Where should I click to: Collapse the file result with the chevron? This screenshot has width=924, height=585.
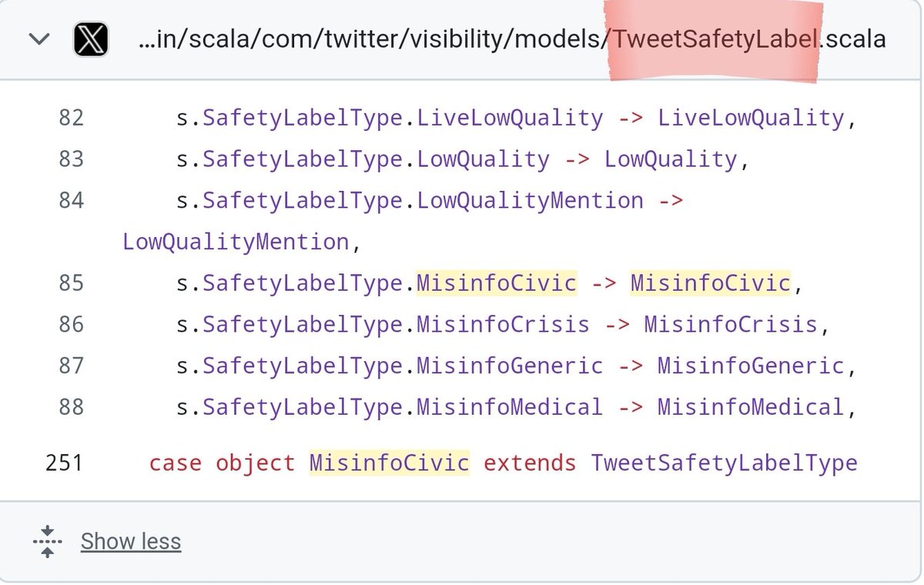pos(38,39)
